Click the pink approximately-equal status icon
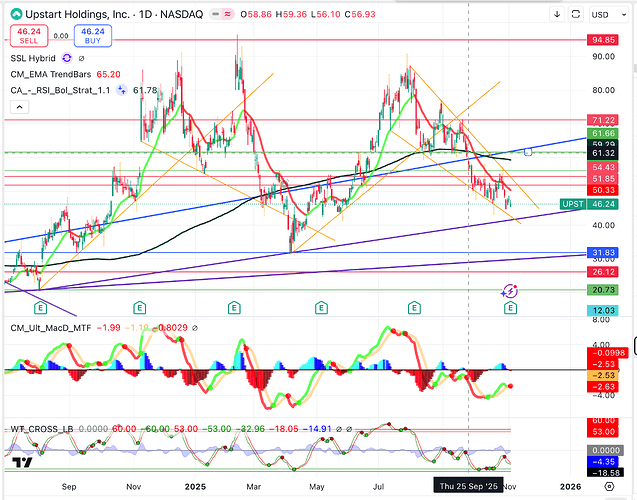The width and height of the screenshot is (637, 500). (228, 14)
